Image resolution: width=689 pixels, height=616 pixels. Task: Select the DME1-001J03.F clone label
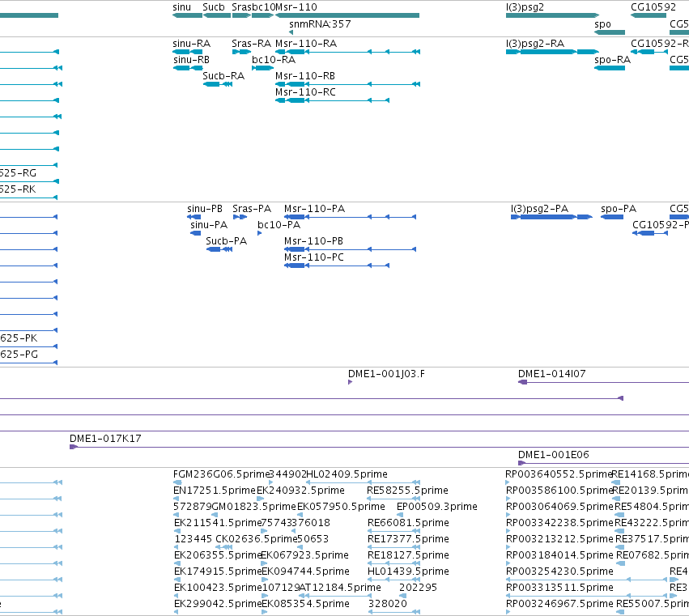point(386,374)
